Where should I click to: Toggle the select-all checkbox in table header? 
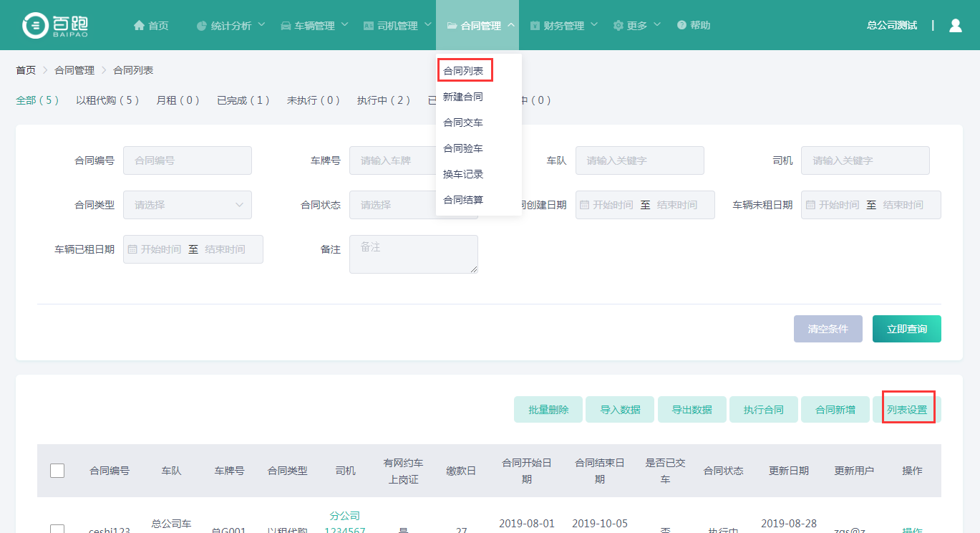click(x=57, y=471)
